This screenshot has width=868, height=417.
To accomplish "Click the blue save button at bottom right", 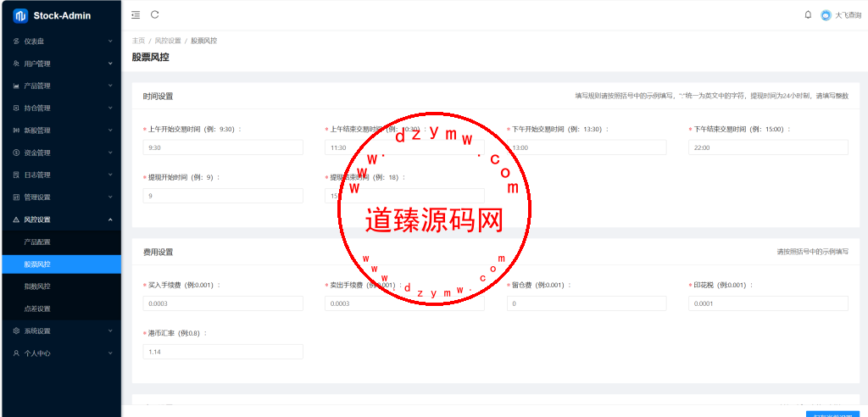I will click(832, 414).
